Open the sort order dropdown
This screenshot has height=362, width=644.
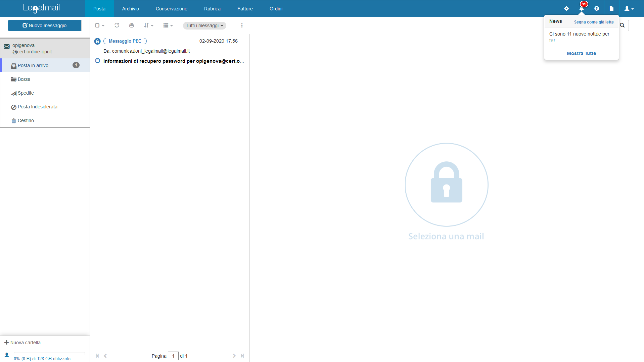tap(148, 25)
